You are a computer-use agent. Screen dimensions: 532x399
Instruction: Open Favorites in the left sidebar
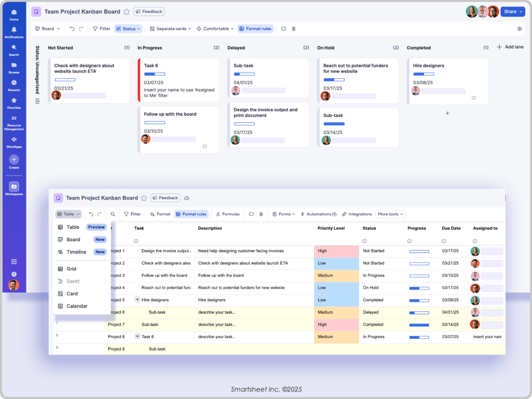click(14, 103)
